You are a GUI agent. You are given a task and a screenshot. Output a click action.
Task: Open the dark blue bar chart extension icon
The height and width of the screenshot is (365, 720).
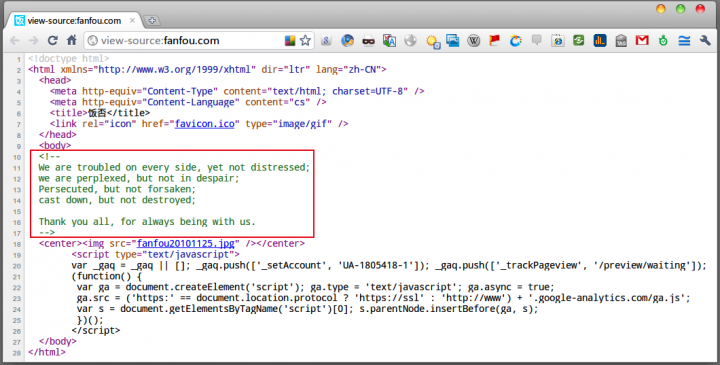coord(600,40)
